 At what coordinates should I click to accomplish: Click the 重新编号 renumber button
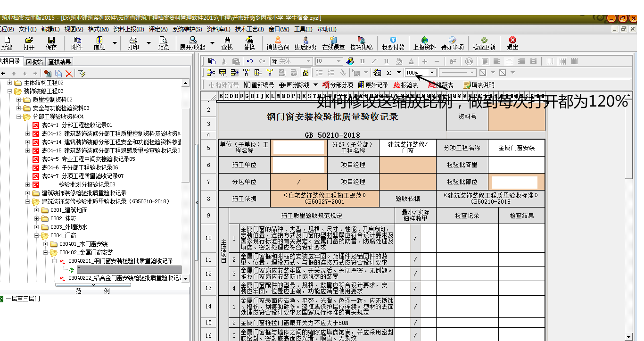[x=258, y=85]
